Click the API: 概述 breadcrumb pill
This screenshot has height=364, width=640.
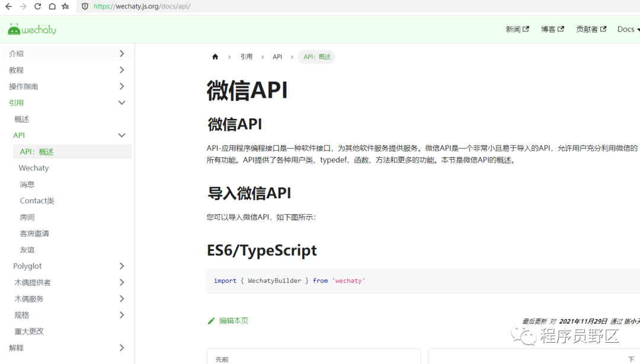click(316, 57)
